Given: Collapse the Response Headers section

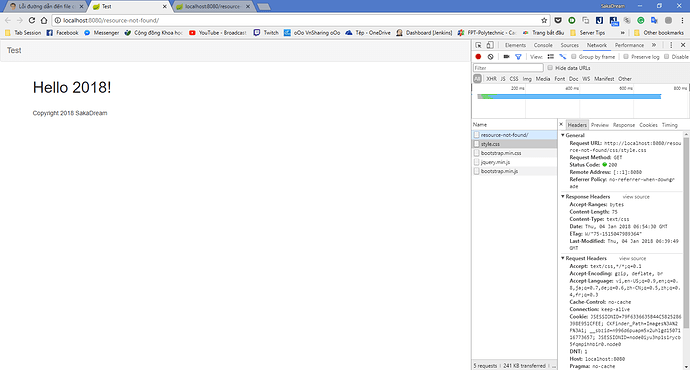Looking at the screenshot, I should (563, 197).
